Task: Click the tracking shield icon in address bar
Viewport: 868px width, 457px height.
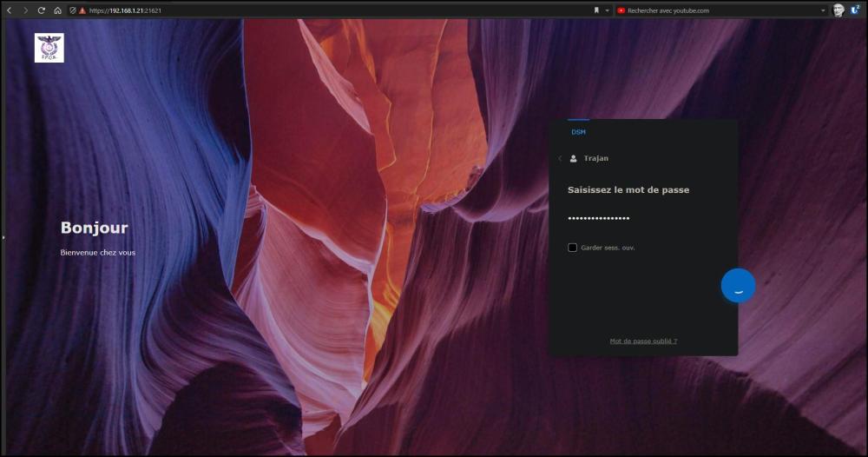Action: point(73,10)
